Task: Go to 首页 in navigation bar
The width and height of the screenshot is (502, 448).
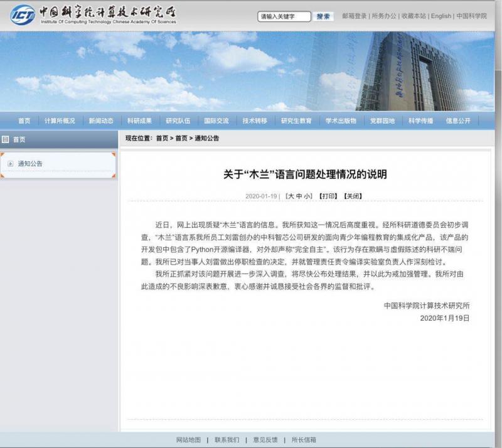Action: point(24,120)
